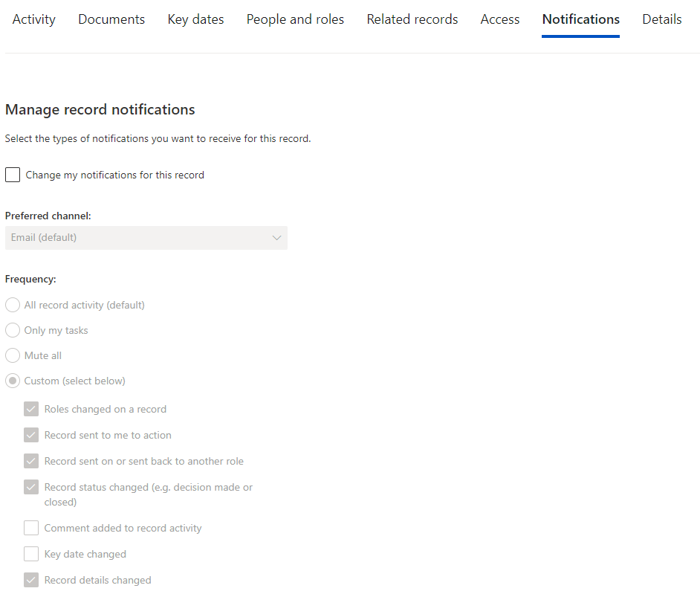Check Comment added to record activity
Image resolution: width=700 pixels, height=594 pixels.
(x=31, y=529)
